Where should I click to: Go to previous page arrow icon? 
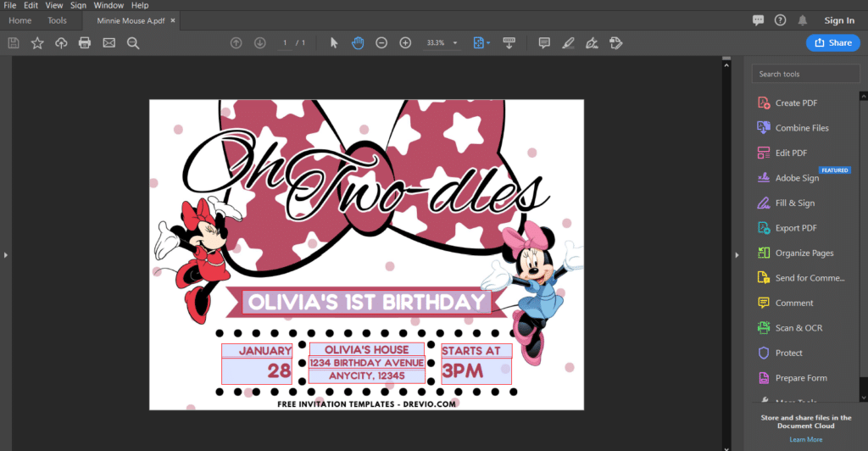[x=236, y=42]
